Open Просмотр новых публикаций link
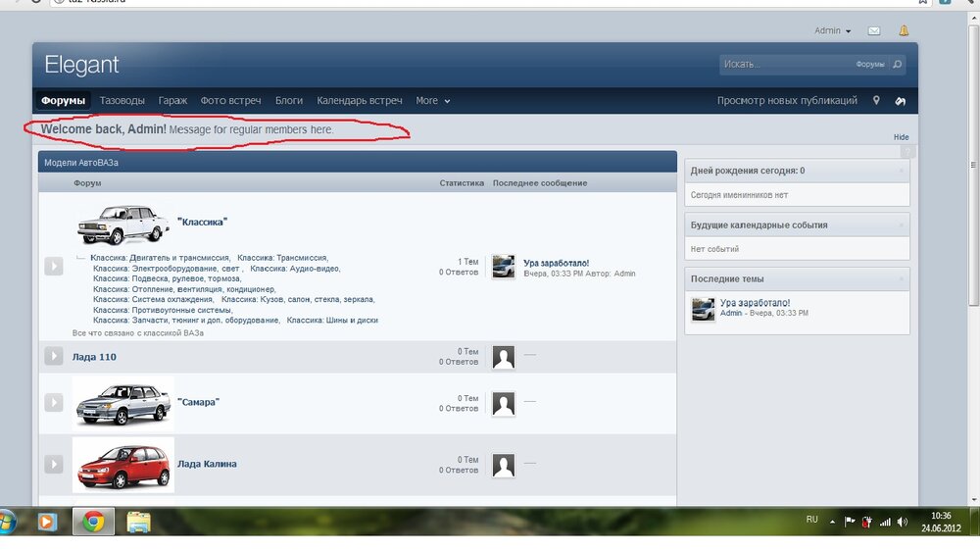This screenshot has height=551, width=980. pos(787,101)
